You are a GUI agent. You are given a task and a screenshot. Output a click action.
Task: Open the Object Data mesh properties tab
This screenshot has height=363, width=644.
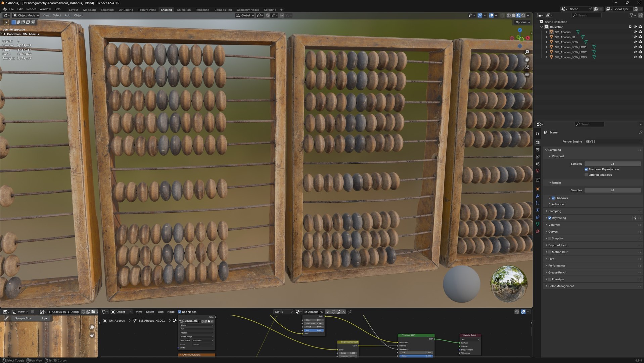pyautogui.click(x=538, y=224)
